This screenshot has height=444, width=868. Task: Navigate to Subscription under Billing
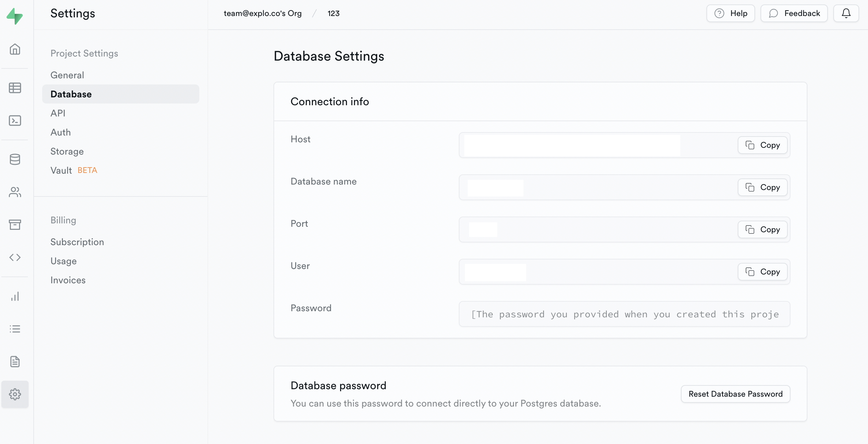point(77,242)
